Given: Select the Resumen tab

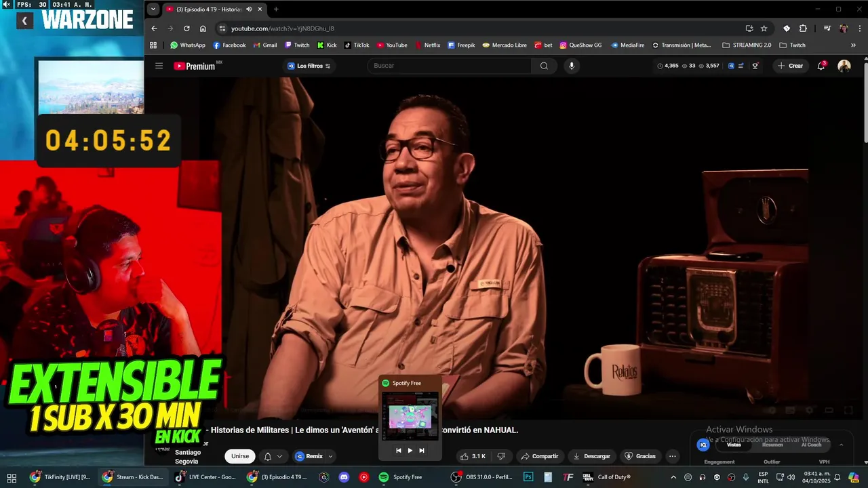Looking at the screenshot, I should click(x=772, y=445).
